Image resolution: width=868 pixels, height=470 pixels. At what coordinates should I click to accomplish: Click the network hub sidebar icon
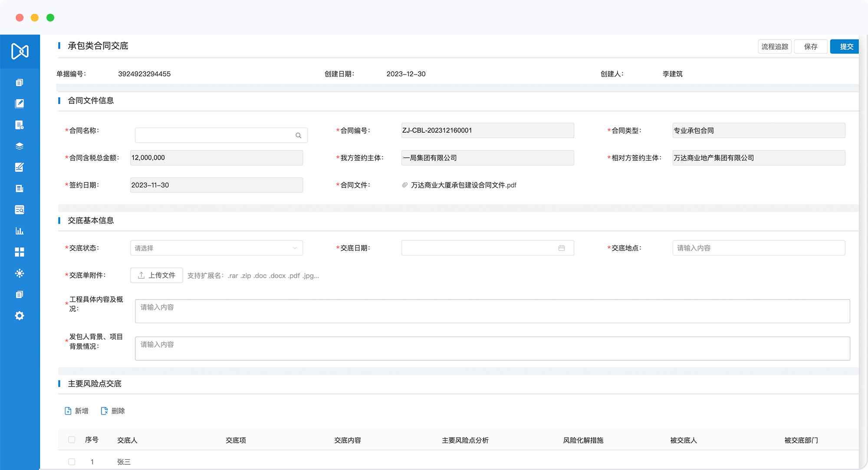[x=20, y=273]
